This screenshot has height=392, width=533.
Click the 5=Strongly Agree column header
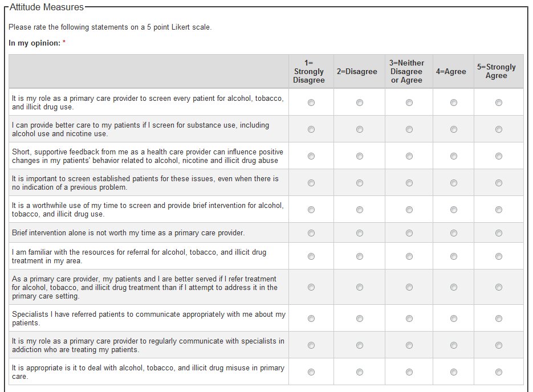click(x=497, y=71)
